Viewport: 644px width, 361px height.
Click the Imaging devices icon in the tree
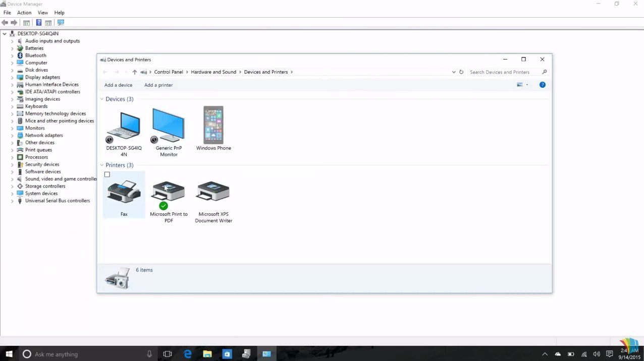tap(20, 99)
